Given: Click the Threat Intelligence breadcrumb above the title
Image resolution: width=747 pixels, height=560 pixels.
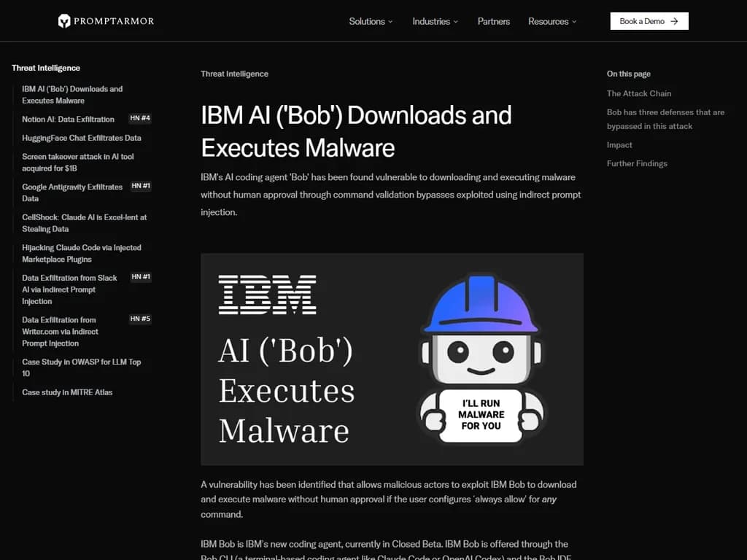Looking at the screenshot, I should (234, 74).
